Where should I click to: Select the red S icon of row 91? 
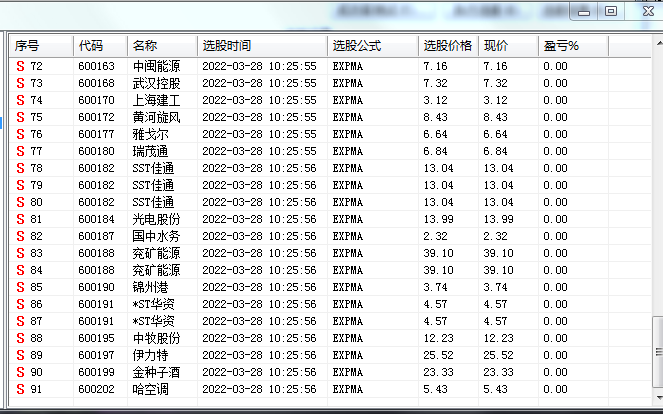click(20, 389)
